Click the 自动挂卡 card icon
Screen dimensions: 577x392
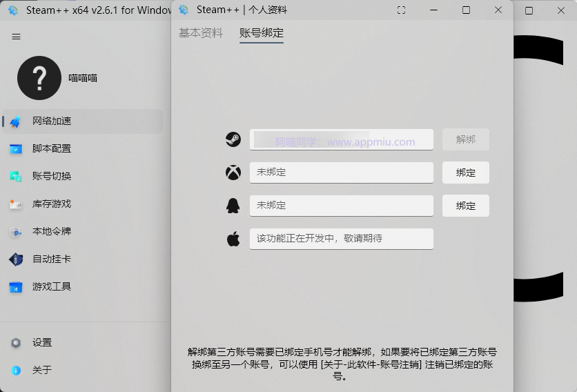15,259
